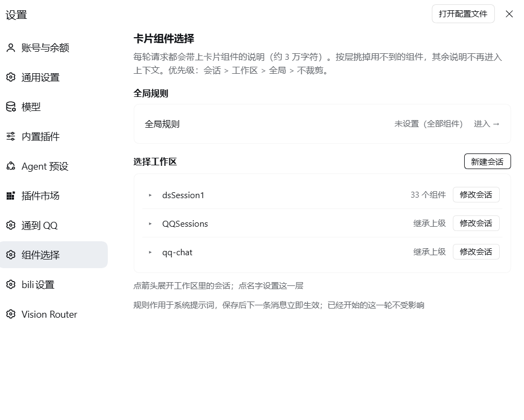Click the 打开配置文件 button
The height and width of the screenshot is (420, 524).
click(463, 14)
